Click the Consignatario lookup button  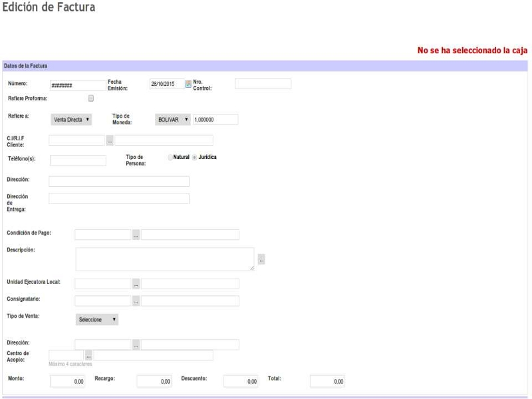136,301
